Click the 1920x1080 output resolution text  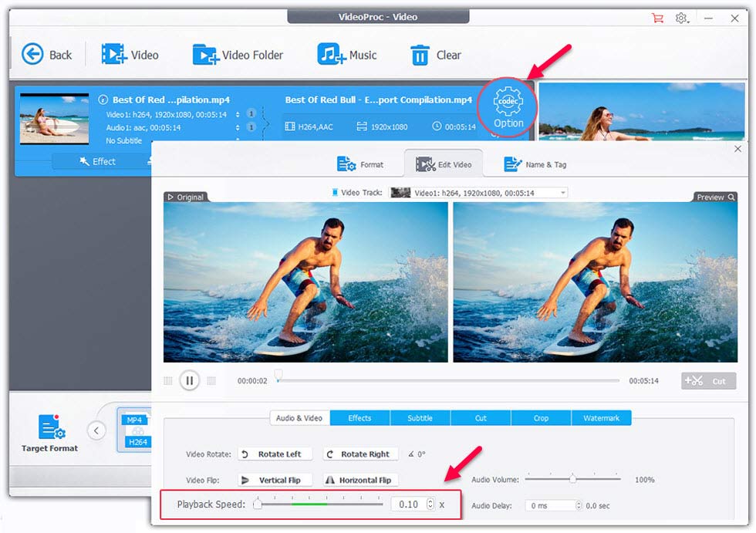tap(389, 127)
